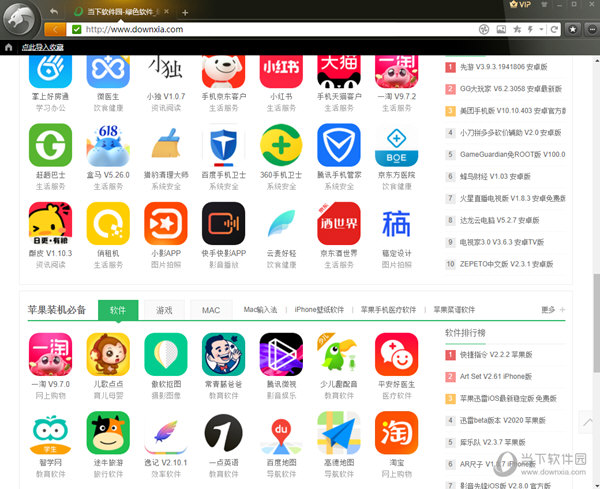The width and height of the screenshot is (600, 489).
Task: Open the 常青藤爸爸 icon
Action: click(x=223, y=354)
